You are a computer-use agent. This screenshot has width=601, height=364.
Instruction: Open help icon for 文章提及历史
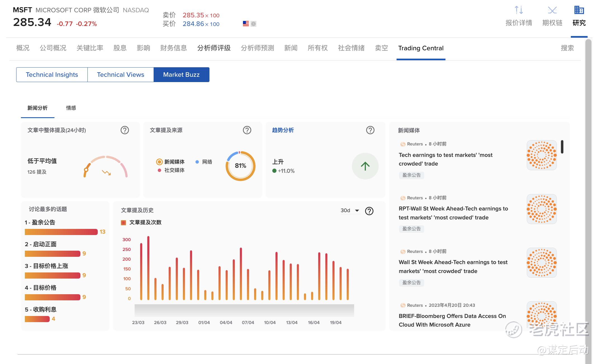[x=369, y=211]
